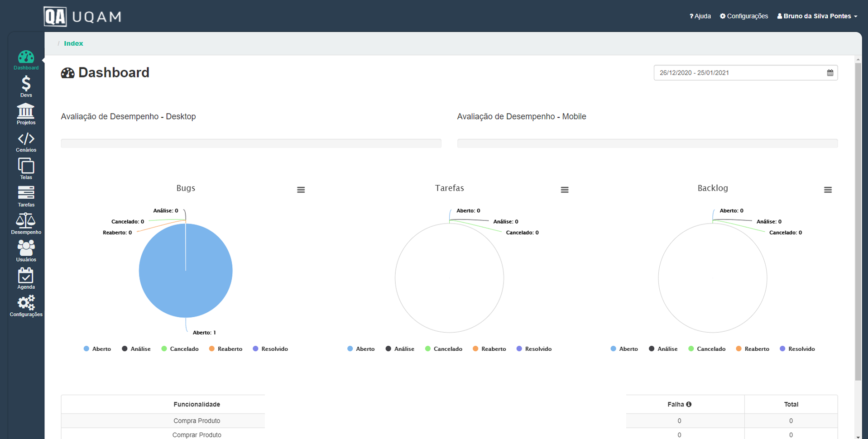
Task: Toggle Resolvido series in Tarefas legend
Action: click(534, 349)
